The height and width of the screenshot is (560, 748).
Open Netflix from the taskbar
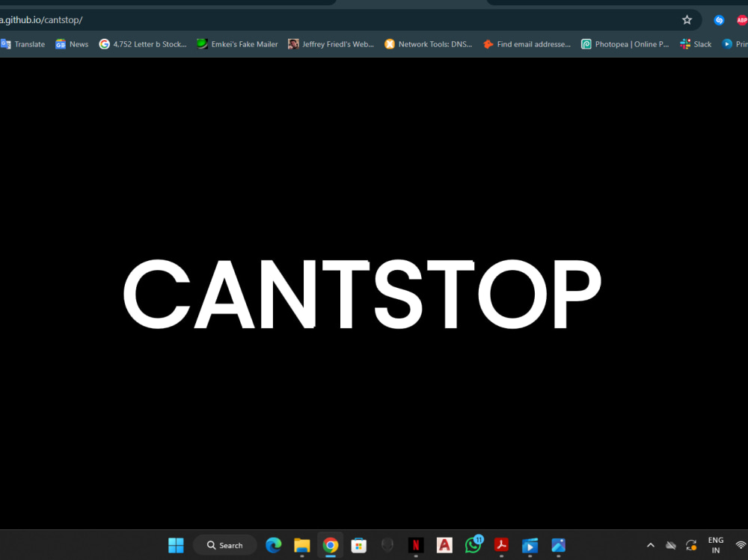tap(416, 545)
